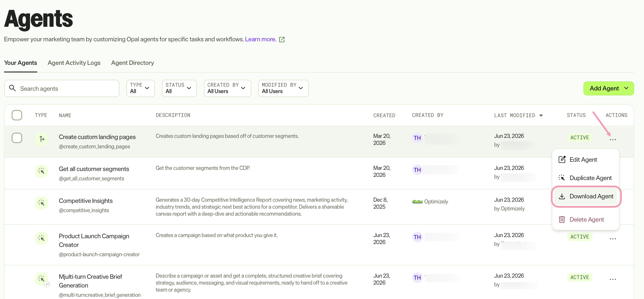This screenshot has width=644, height=299.
Task: Click 'by Optimizely' in Last Modified column
Action: point(509,209)
